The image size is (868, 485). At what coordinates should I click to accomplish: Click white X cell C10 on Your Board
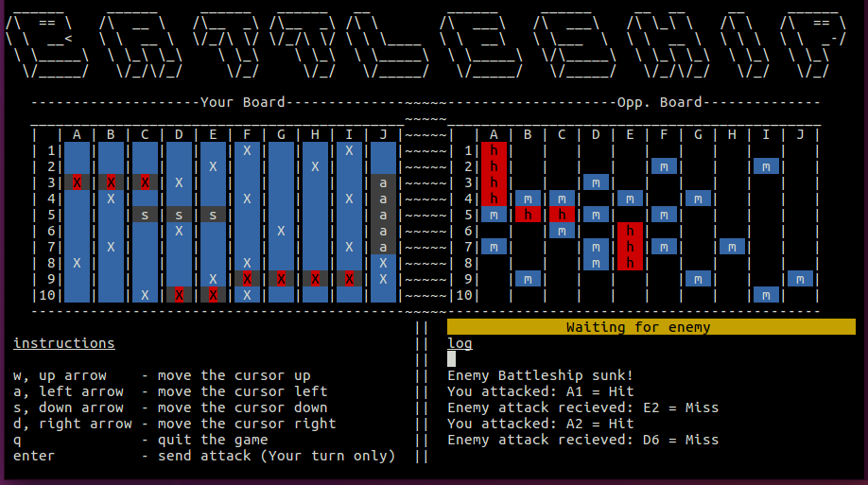coord(145,295)
